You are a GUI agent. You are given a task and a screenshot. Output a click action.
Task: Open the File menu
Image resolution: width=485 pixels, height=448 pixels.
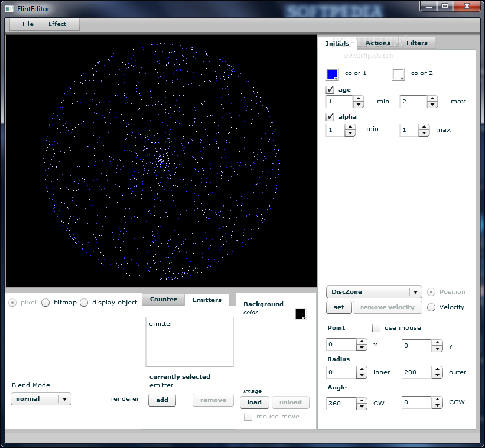click(x=28, y=24)
